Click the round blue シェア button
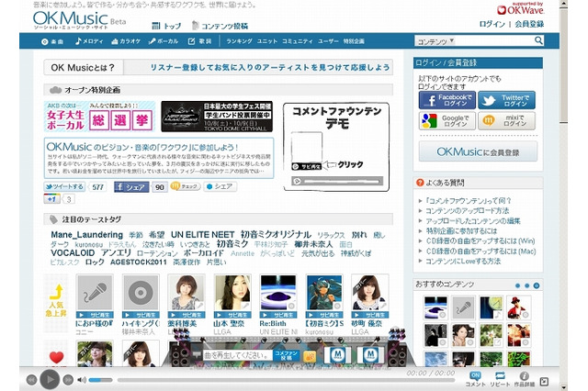Image resolution: width=588 pixels, height=391 pixels. point(220,186)
